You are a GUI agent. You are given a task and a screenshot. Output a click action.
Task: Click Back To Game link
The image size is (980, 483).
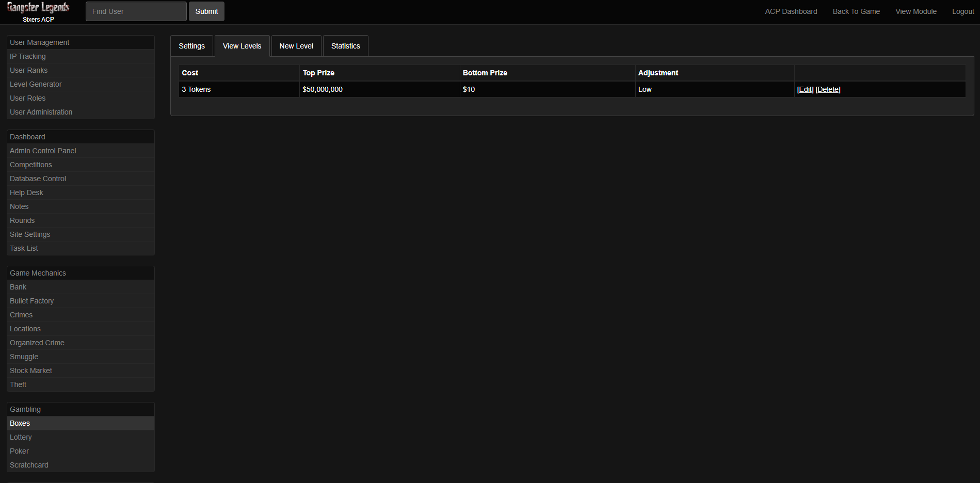(x=856, y=11)
